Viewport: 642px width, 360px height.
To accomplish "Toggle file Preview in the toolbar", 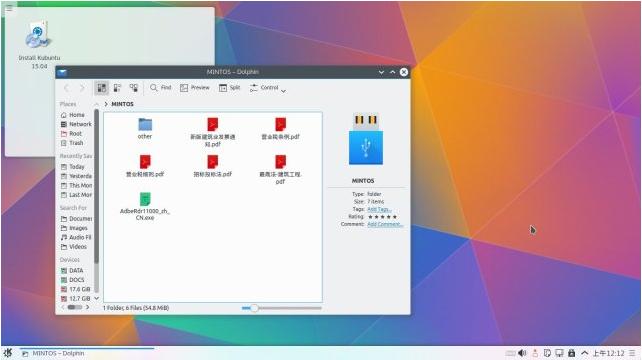I will click(195, 88).
